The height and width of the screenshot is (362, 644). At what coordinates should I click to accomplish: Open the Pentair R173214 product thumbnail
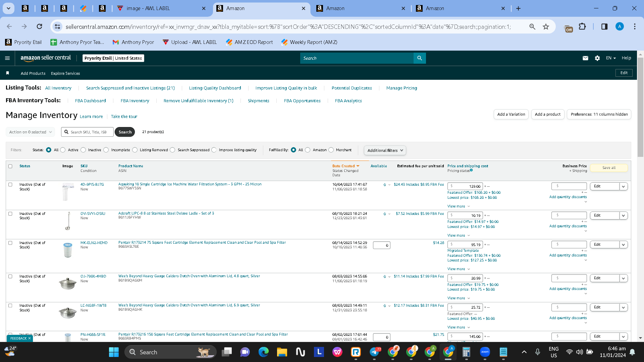point(68,250)
